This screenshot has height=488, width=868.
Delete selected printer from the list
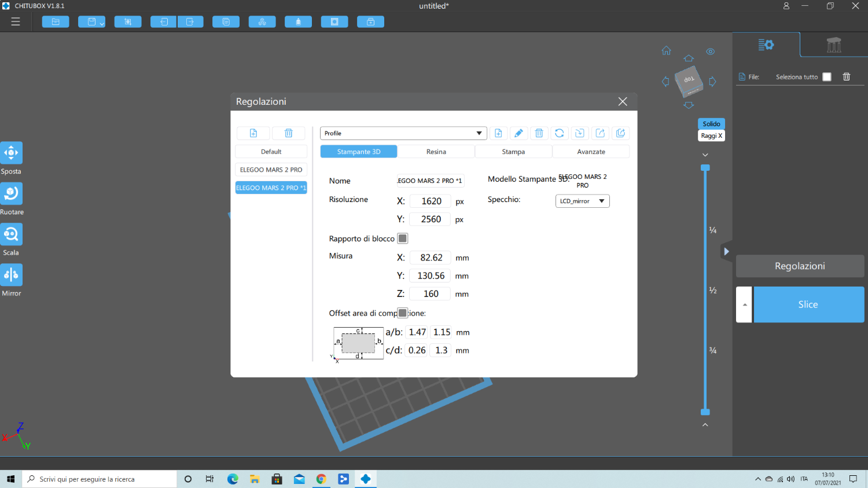(x=289, y=133)
